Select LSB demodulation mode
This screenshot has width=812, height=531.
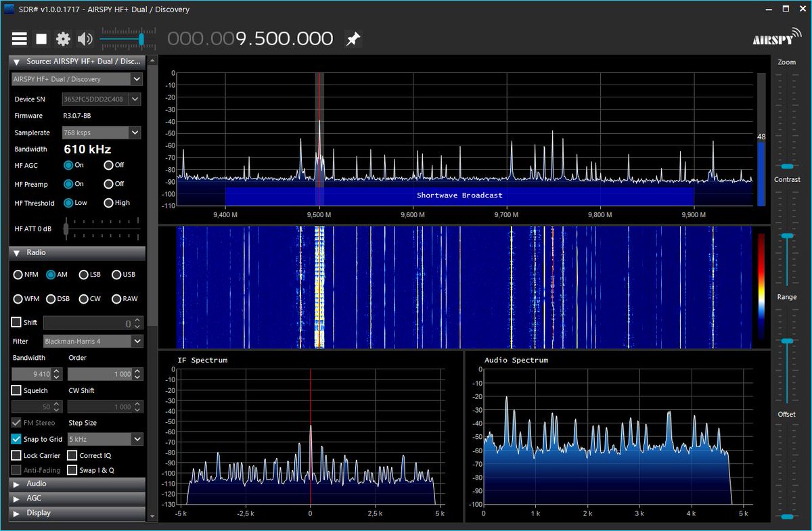click(83, 275)
